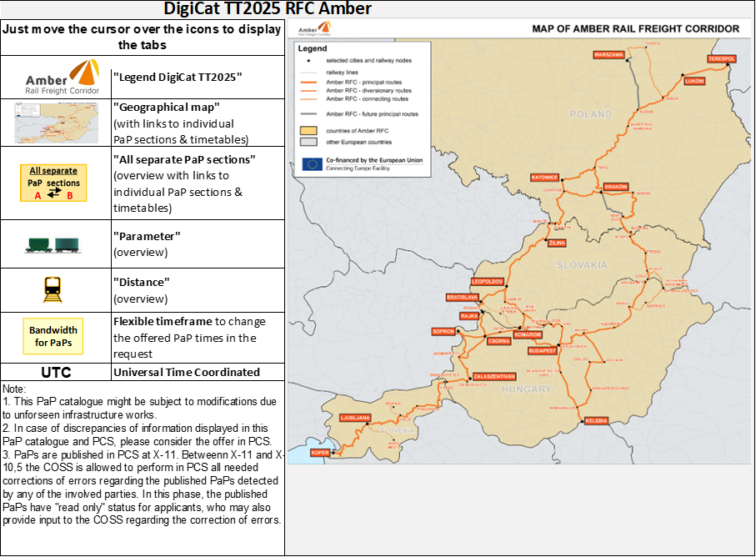Screen dimensions: 756x557
Task: Open the Distance train icon
Action: coord(53,289)
